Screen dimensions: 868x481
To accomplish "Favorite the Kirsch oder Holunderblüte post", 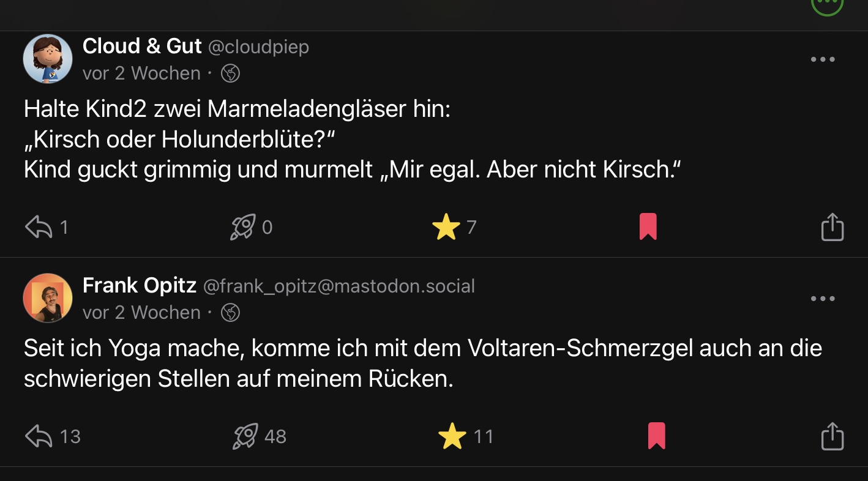I will click(x=446, y=228).
